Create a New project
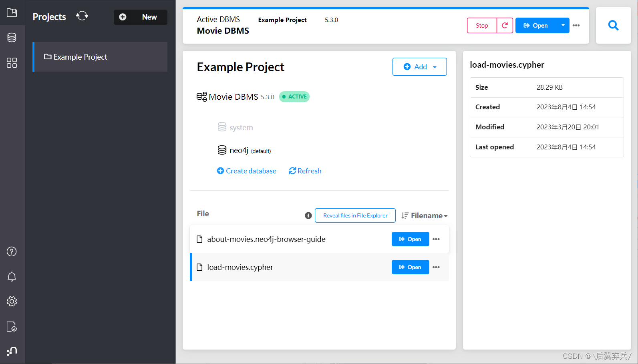 coord(141,17)
